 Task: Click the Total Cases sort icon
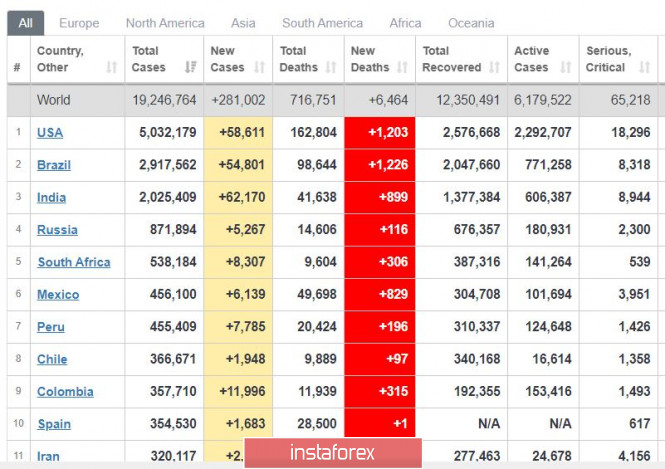[x=191, y=68]
